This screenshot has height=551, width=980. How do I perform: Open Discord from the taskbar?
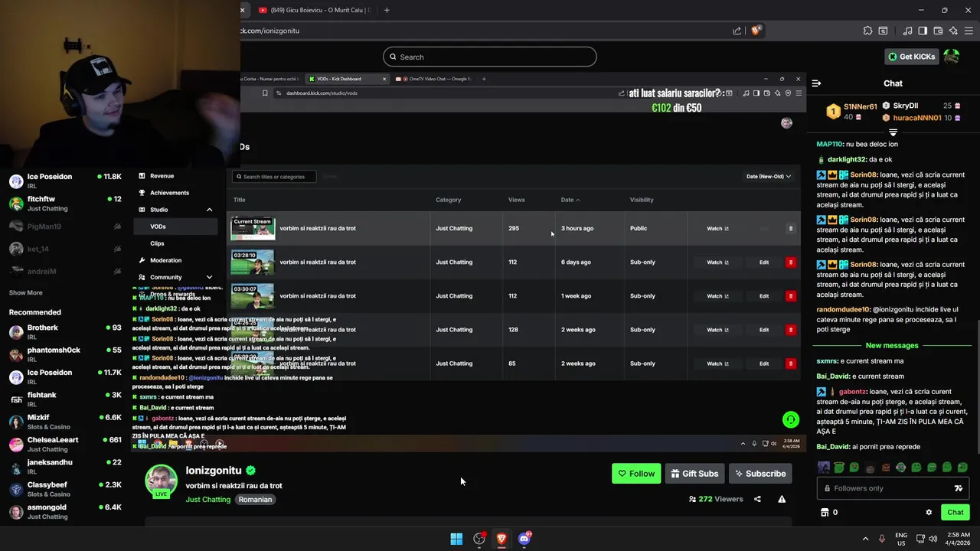tap(524, 539)
